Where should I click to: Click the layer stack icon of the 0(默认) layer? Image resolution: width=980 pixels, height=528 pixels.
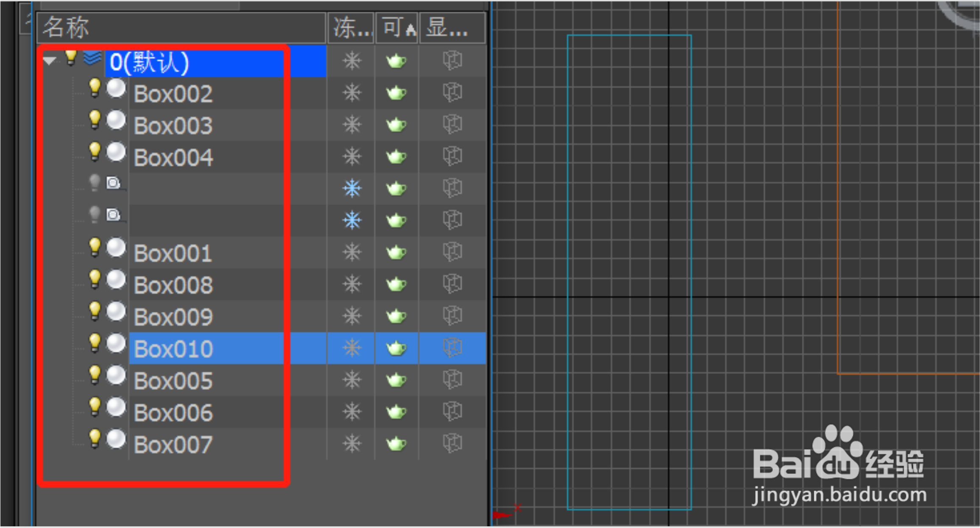92,58
